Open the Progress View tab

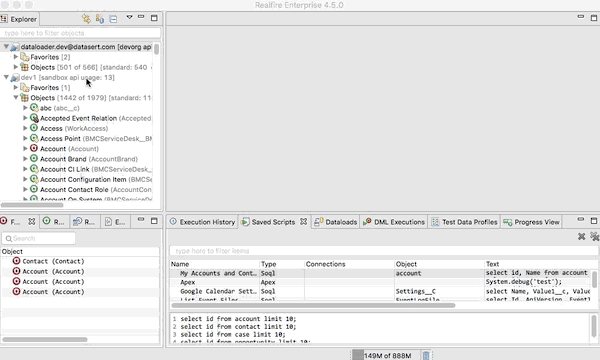pos(531,222)
